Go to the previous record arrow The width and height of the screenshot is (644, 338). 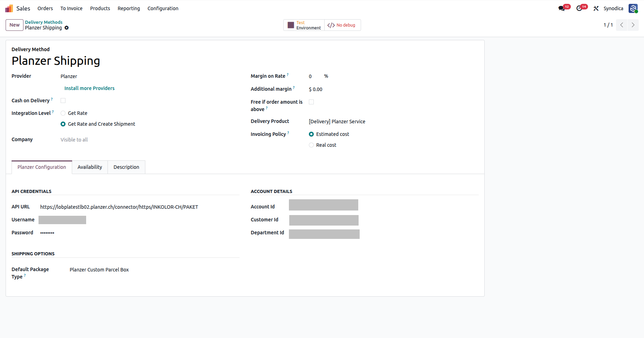click(x=622, y=25)
